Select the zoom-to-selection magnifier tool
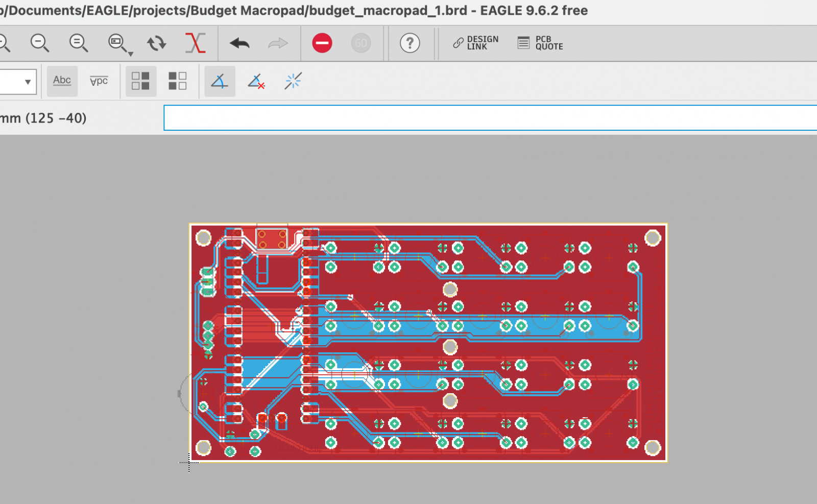The width and height of the screenshot is (817, 504). (x=117, y=43)
